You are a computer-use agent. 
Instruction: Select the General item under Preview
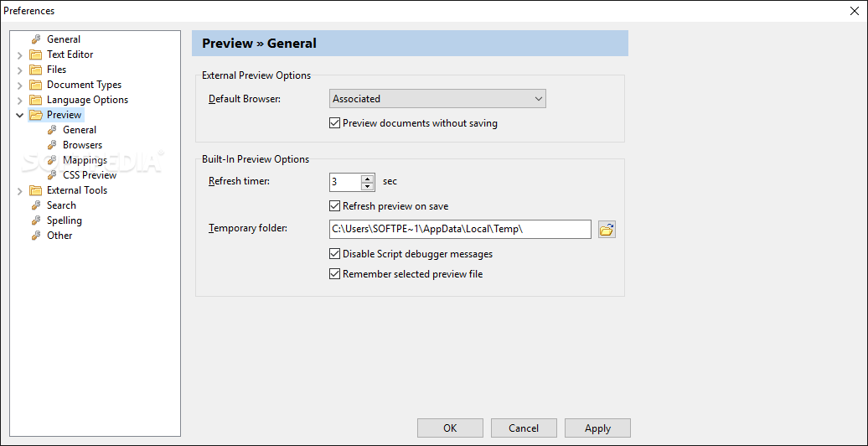[x=80, y=130]
